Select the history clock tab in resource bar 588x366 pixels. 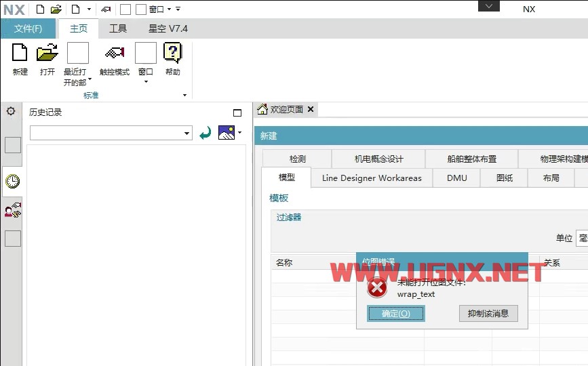12,182
